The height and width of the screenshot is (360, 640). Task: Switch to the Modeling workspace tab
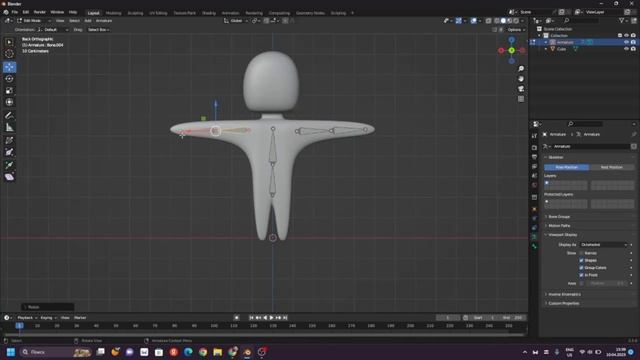pyautogui.click(x=113, y=13)
